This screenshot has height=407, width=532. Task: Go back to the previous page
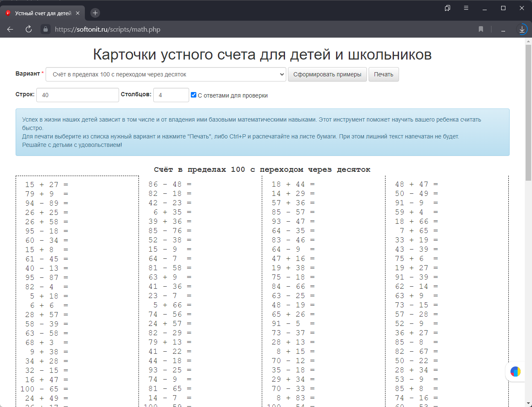[x=10, y=29]
